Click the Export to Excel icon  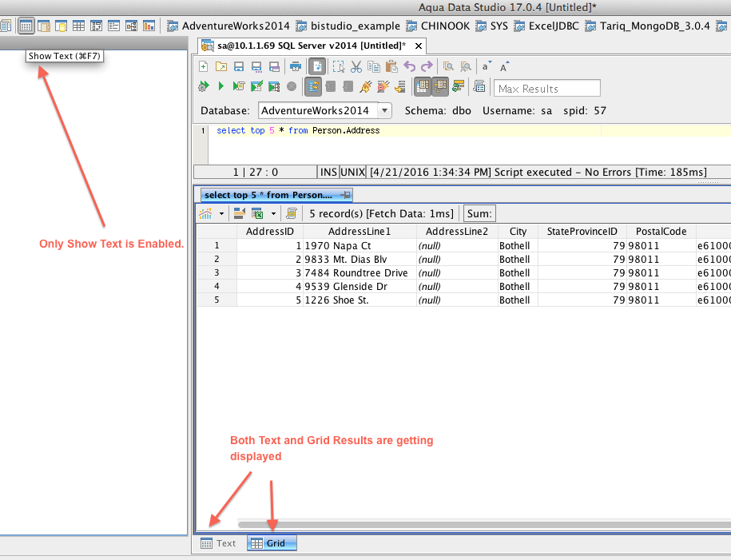pos(257,213)
